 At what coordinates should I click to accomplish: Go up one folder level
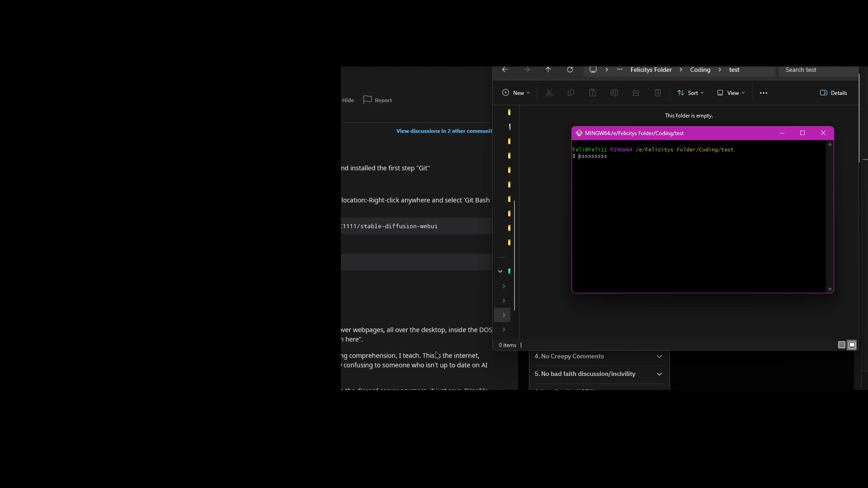(548, 70)
